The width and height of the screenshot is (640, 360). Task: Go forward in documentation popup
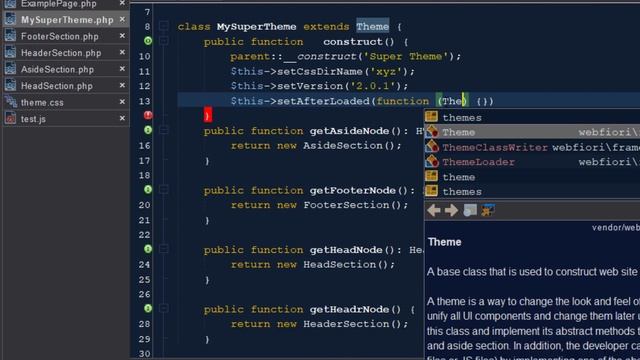click(451, 211)
